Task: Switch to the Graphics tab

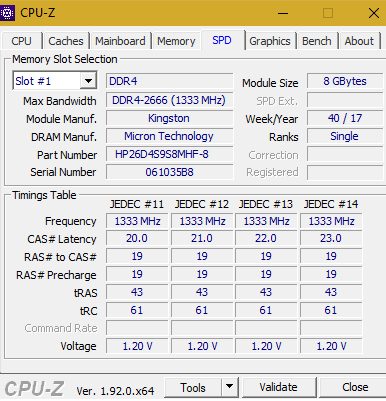Action: pyautogui.click(x=270, y=41)
